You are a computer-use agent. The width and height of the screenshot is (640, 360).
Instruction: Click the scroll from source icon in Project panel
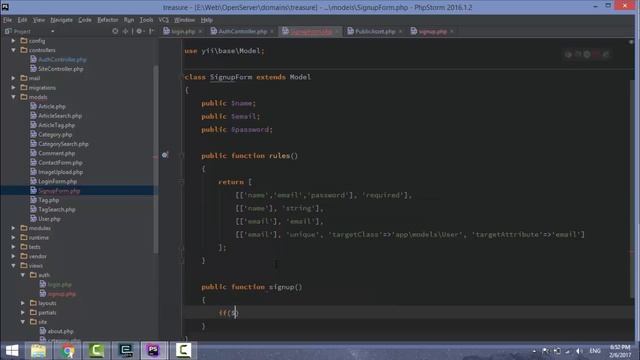tap(115, 31)
